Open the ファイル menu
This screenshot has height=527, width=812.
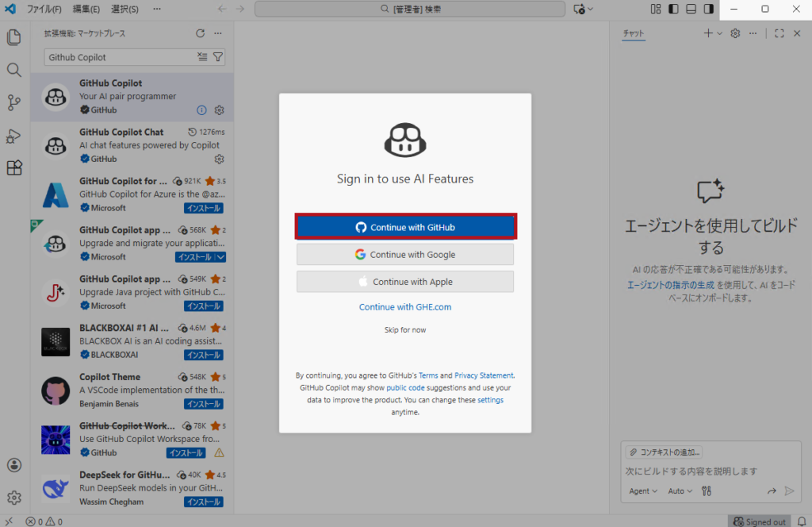[x=45, y=9]
